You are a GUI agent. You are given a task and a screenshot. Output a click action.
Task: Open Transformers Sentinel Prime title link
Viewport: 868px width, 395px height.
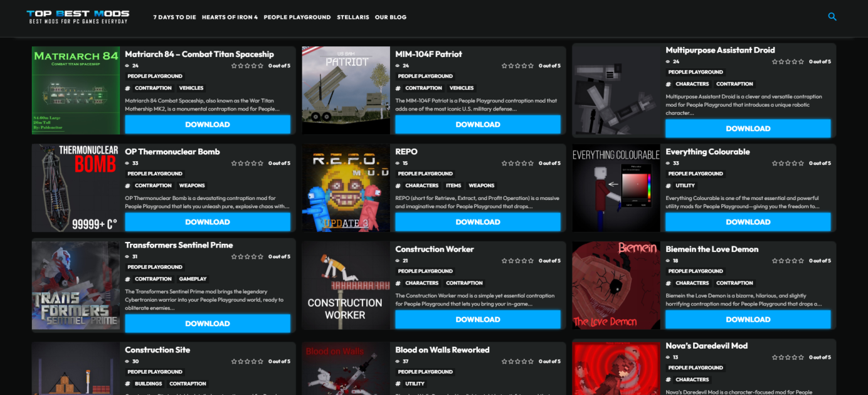[179, 245]
